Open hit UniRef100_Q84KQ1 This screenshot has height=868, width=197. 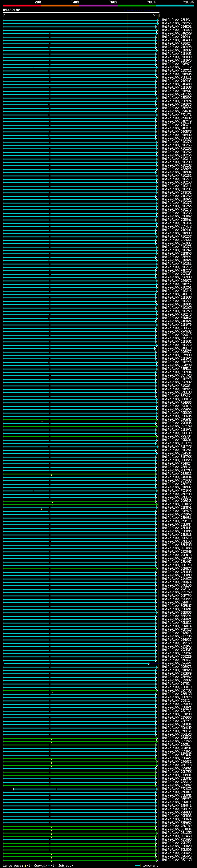coord(176,26)
